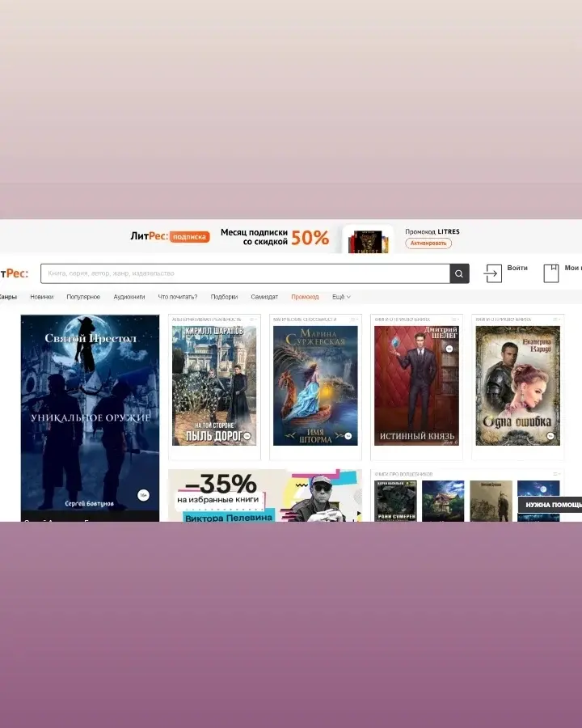This screenshot has height=728, width=582.
Task: Open the Истинный князь book cover
Action: coord(416,386)
